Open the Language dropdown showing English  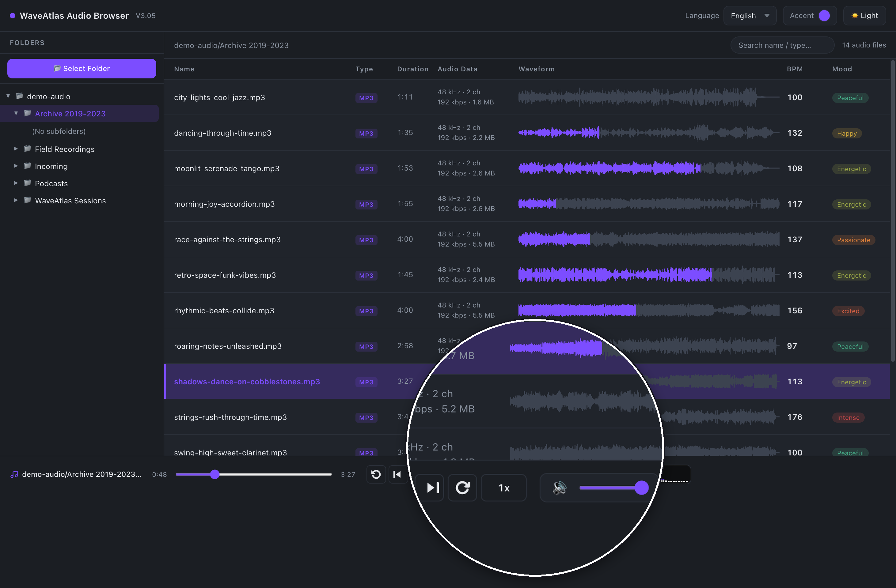[x=750, y=16]
